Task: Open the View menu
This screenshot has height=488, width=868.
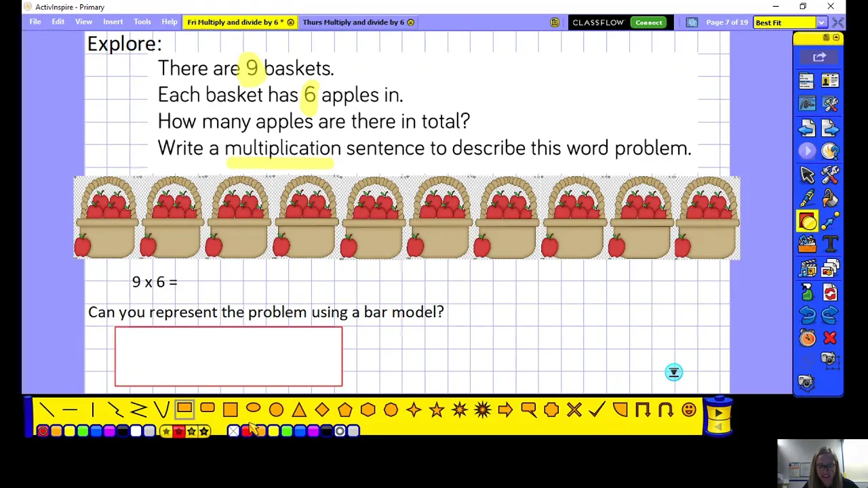Action: 83,22
